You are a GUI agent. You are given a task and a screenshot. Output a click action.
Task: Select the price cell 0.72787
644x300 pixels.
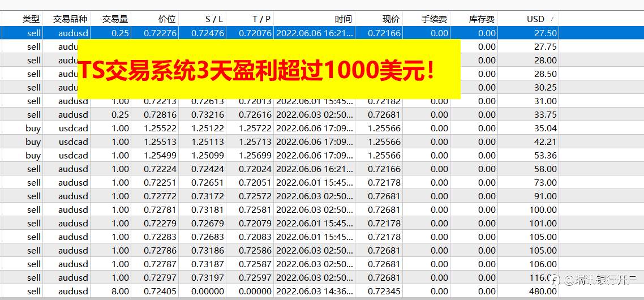(x=160, y=264)
